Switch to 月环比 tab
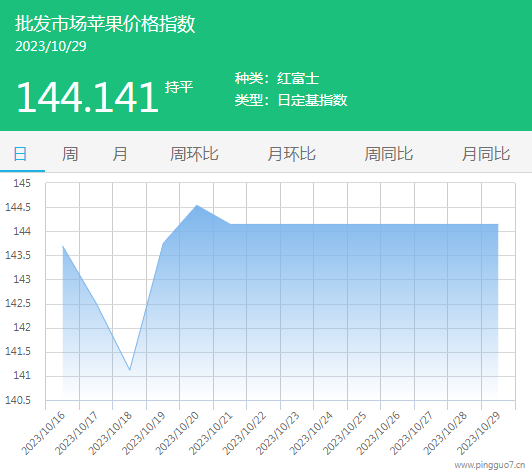The width and height of the screenshot is (532, 474). (x=291, y=154)
